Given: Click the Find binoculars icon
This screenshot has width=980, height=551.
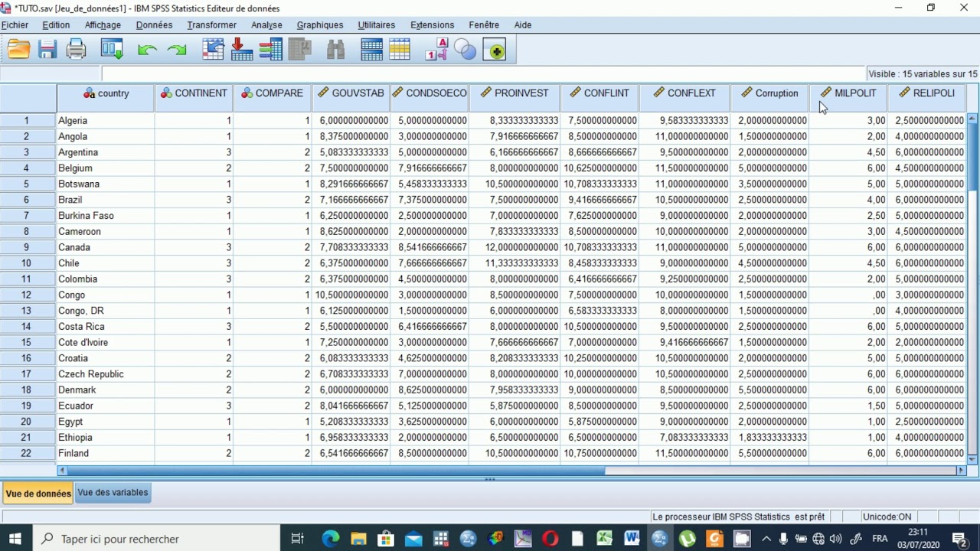Looking at the screenshot, I should [335, 50].
